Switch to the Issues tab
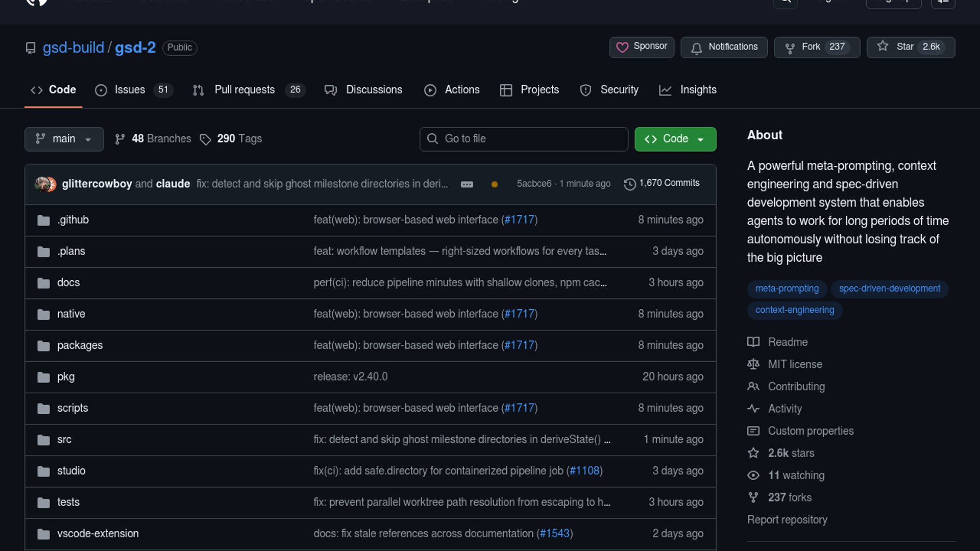Screen dimensions: 980x551 (x=130, y=90)
